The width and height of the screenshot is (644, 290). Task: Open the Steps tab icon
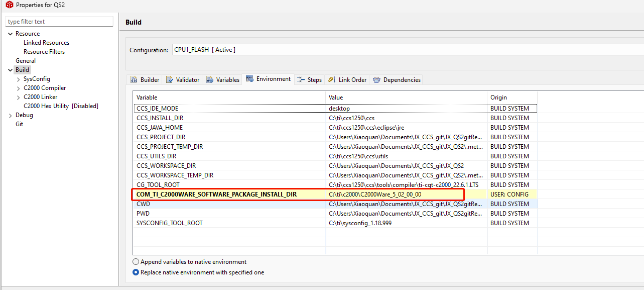click(x=301, y=79)
